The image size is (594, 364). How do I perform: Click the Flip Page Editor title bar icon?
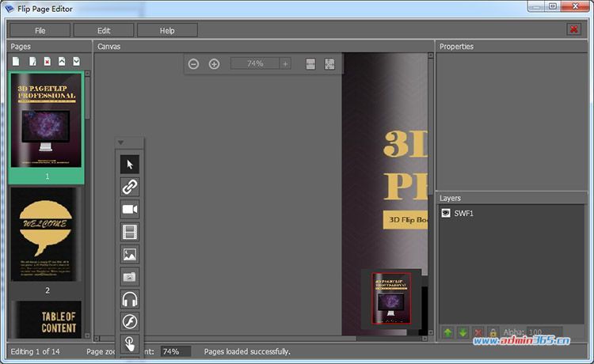click(9, 9)
